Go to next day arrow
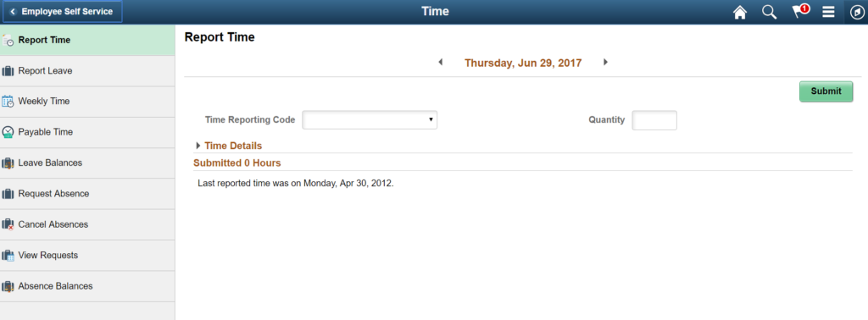The width and height of the screenshot is (868, 320). click(x=605, y=62)
